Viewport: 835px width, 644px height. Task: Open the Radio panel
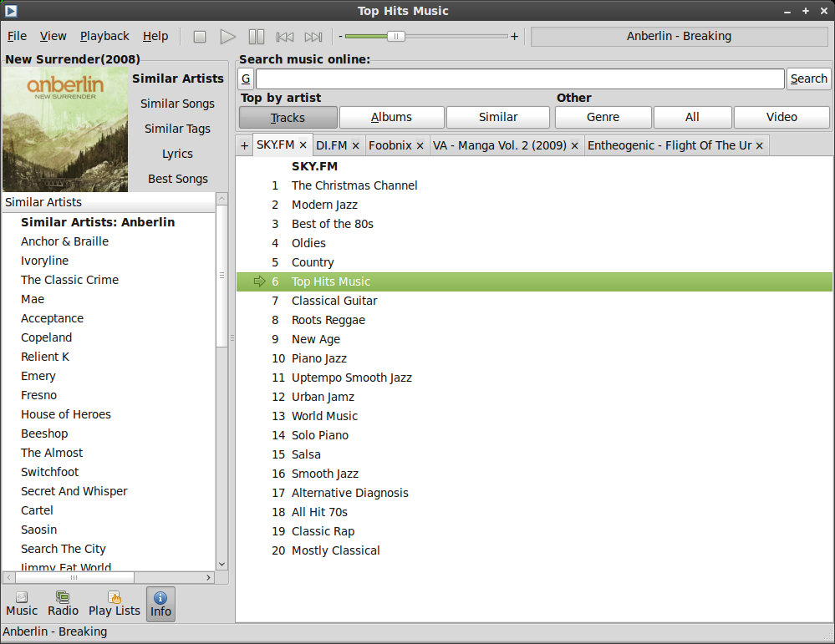click(63, 604)
